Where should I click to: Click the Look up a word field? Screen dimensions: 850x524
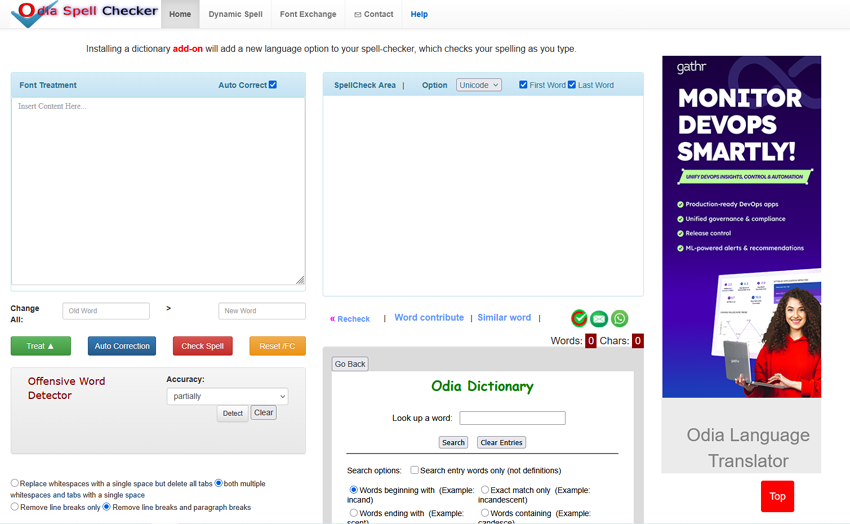(512, 418)
